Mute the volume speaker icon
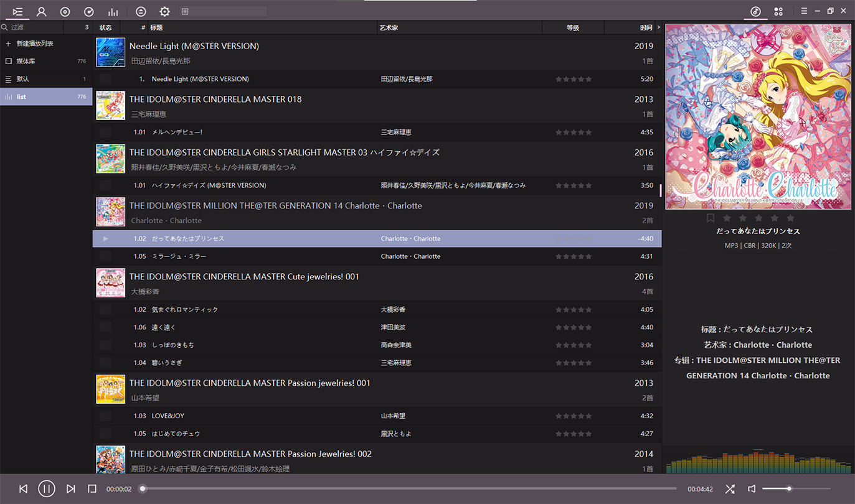This screenshot has height=504, width=855. (752, 489)
